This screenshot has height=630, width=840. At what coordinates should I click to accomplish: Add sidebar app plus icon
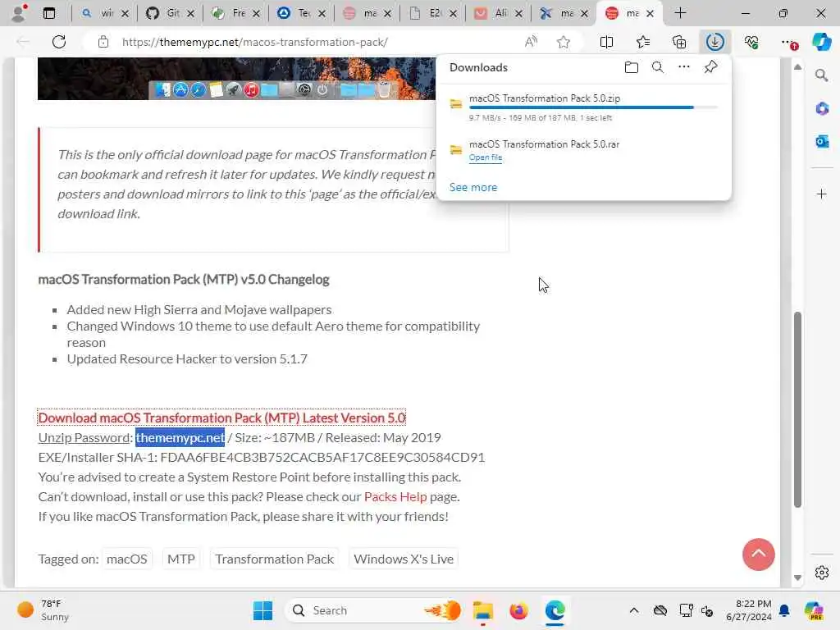[x=821, y=194]
